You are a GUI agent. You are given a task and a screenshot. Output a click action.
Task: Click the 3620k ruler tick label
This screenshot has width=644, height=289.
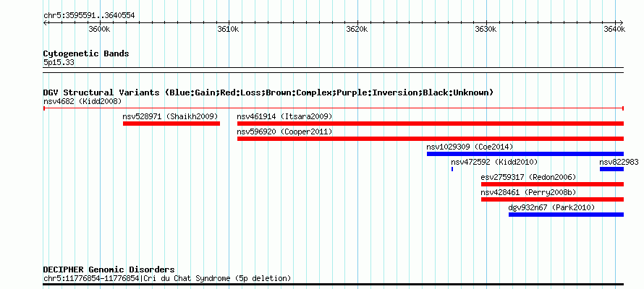click(357, 30)
